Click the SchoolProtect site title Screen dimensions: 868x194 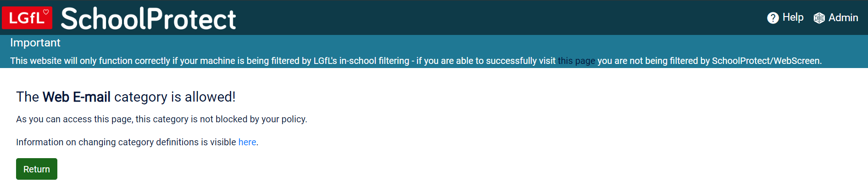point(148,19)
